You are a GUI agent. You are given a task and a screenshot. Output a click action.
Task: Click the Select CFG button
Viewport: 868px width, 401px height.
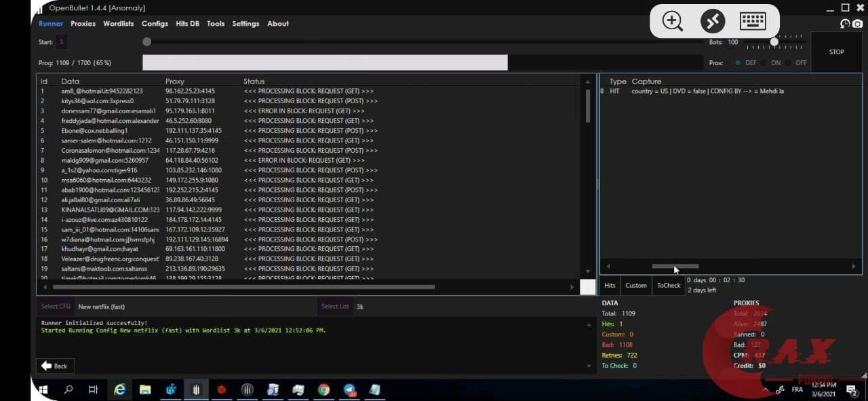point(56,306)
